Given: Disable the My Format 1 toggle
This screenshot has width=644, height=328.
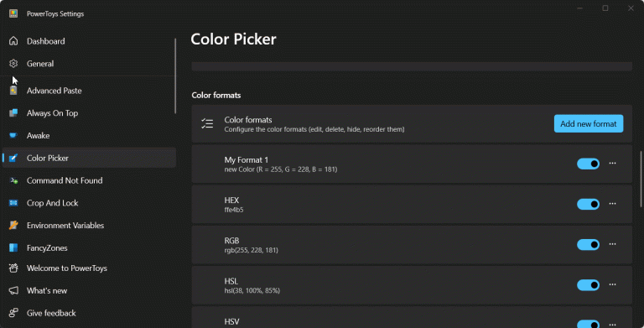Looking at the screenshot, I should click(x=588, y=164).
